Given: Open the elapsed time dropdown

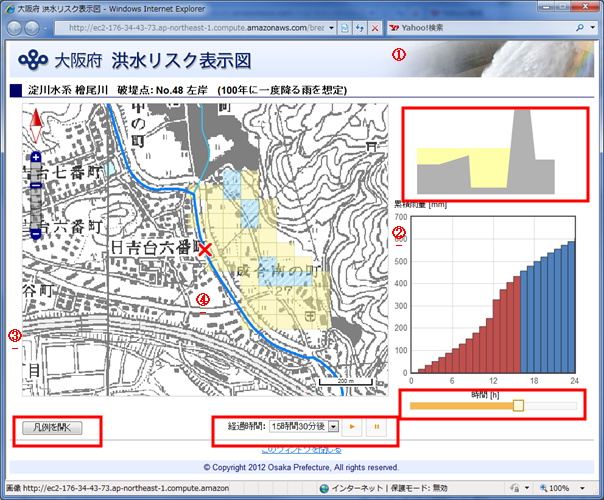Looking at the screenshot, I should pyautogui.click(x=332, y=428).
